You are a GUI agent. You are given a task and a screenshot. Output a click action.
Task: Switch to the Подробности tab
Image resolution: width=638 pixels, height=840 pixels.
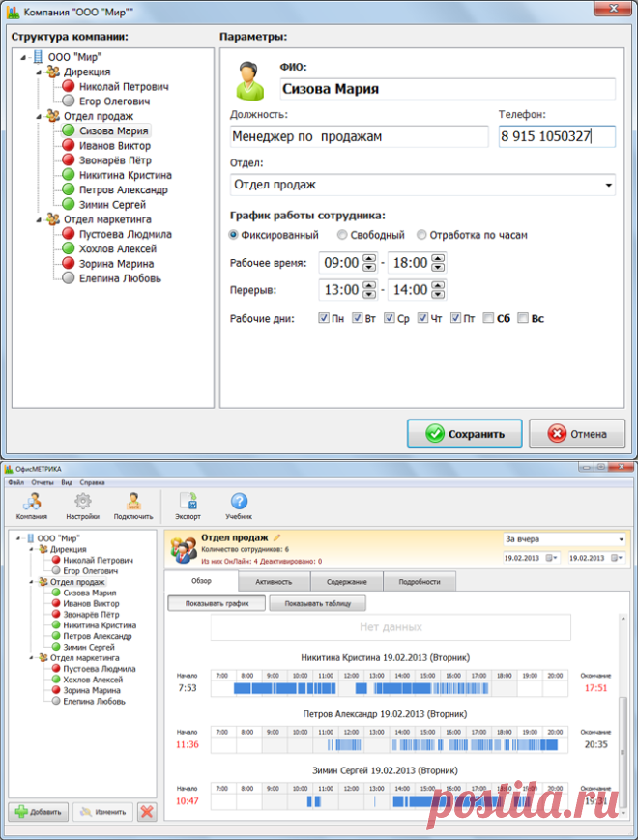(420, 582)
